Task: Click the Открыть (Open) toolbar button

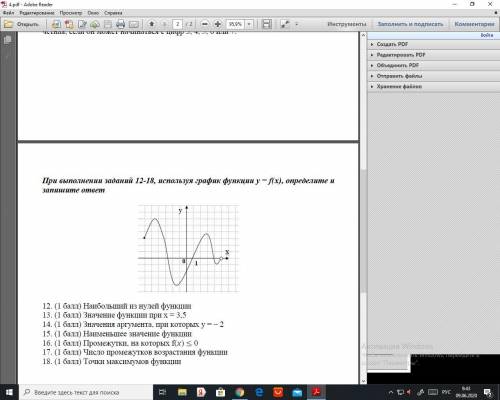Action: coord(22,24)
